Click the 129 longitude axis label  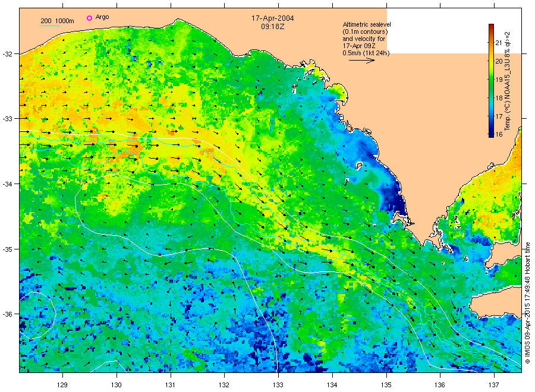point(62,385)
